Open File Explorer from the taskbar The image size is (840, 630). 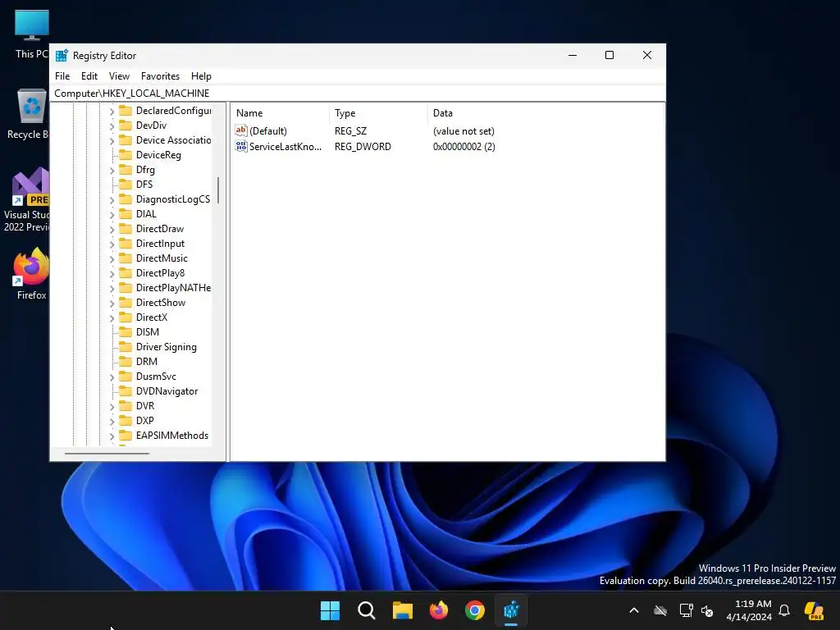pos(402,610)
